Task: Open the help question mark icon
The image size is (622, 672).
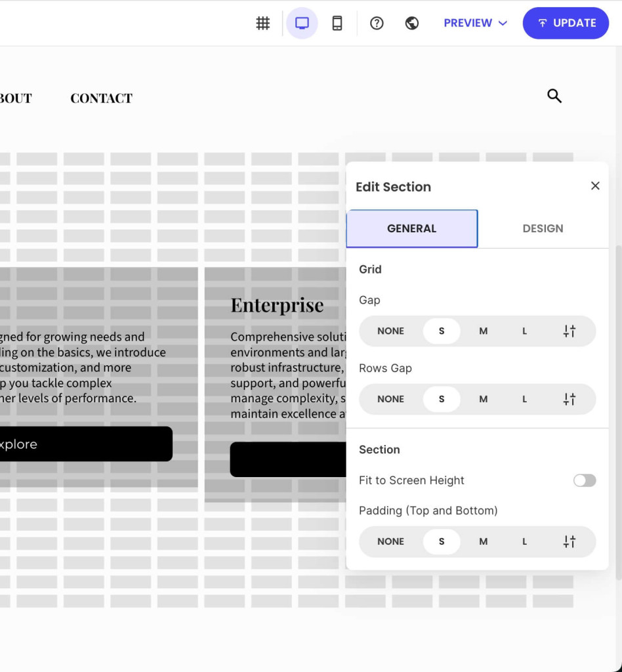Action: pyautogui.click(x=377, y=23)
